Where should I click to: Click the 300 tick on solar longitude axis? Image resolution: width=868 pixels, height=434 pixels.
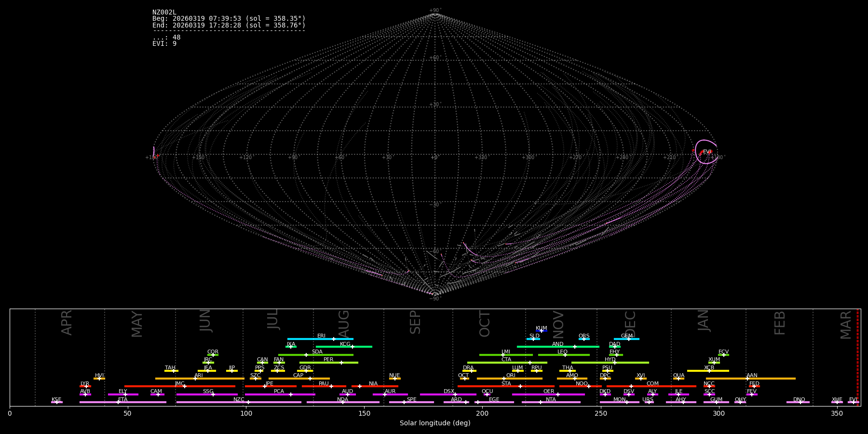(x=719, y=413)
